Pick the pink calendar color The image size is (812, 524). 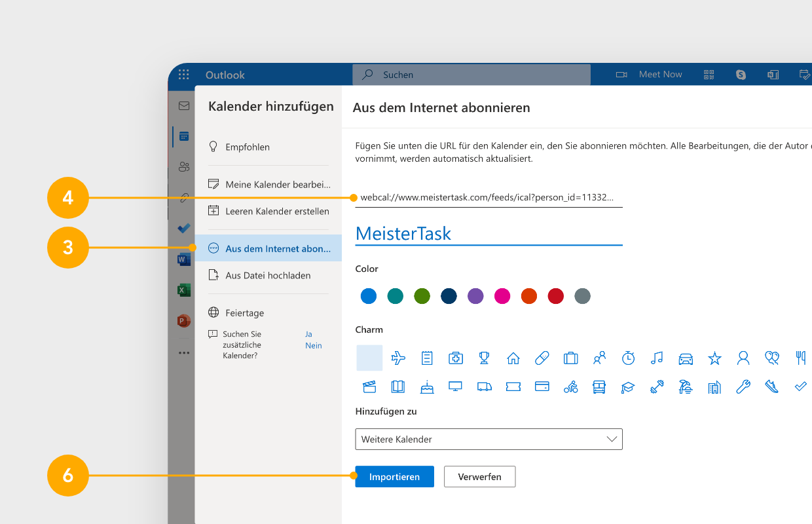[502, 296]
